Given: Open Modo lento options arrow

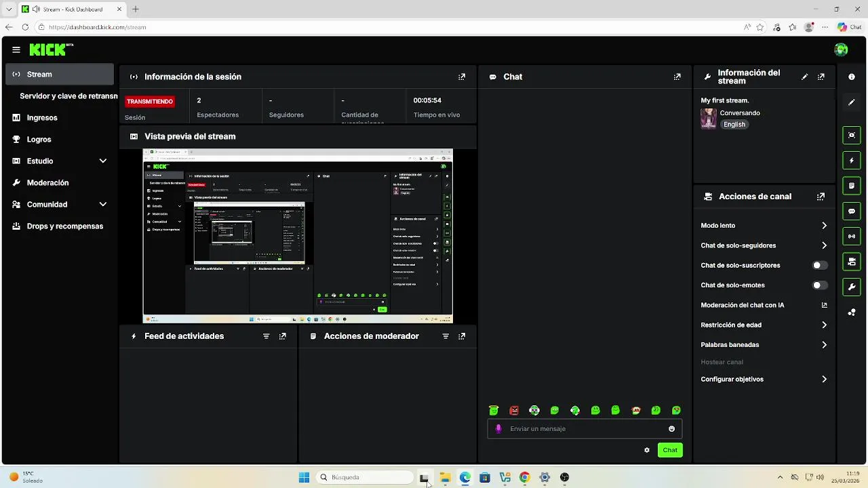Looking at the screenshot, I should click(x=824, y=226).
